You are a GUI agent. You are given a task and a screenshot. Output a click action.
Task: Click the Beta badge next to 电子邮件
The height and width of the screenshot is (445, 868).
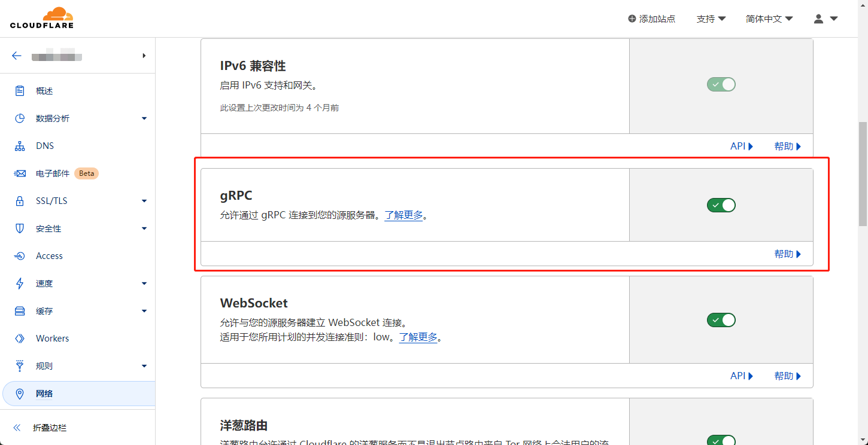click(x=87, y=173)
